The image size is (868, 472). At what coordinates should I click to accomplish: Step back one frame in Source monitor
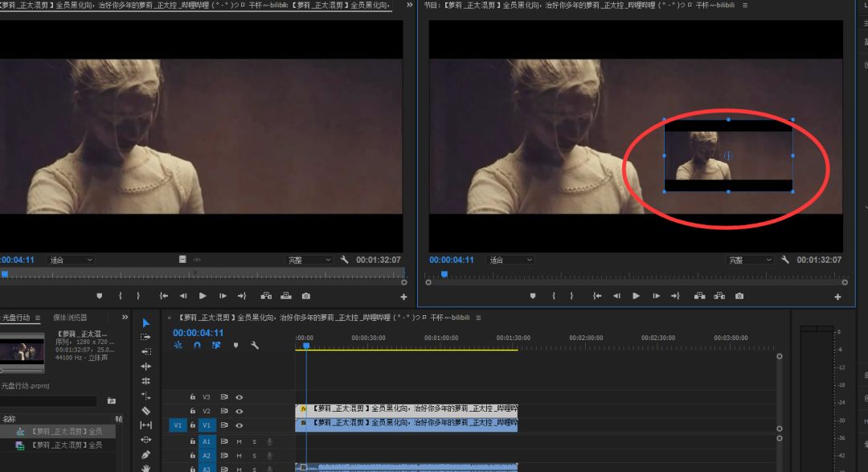point(183,297)
